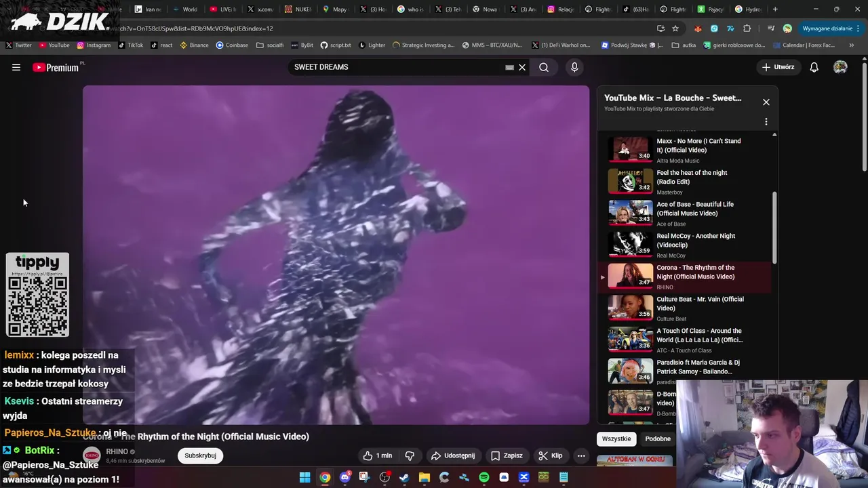Image resolution: width=868 pixels, height=488 pixels.
Task: Open the on-screen keyboard icon in search box
Action: tap(509, 67)
